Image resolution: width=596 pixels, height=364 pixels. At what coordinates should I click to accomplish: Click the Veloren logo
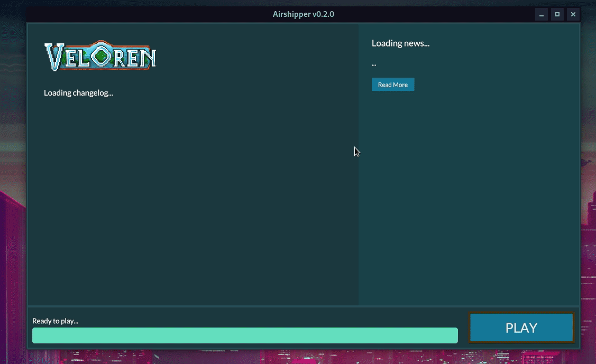100,55
